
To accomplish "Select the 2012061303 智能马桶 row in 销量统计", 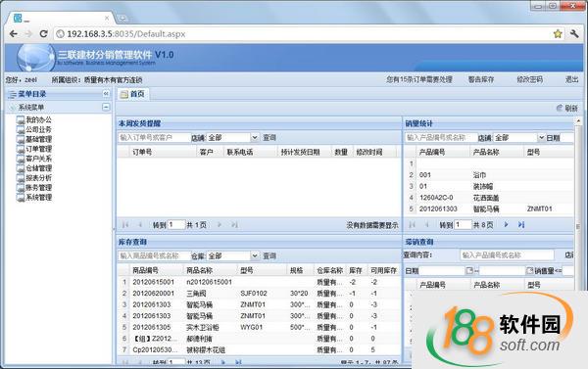I will point(489,208).
